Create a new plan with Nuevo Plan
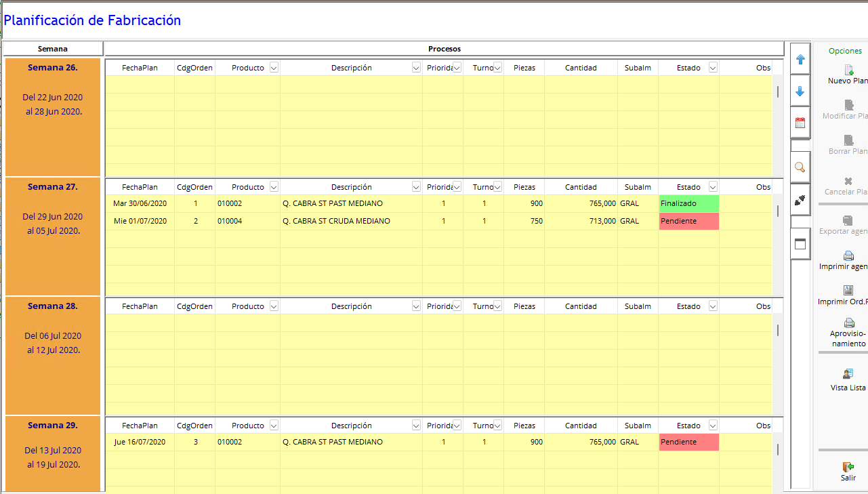Viewport: 868px width, 494px height. [x=848, y=74]
